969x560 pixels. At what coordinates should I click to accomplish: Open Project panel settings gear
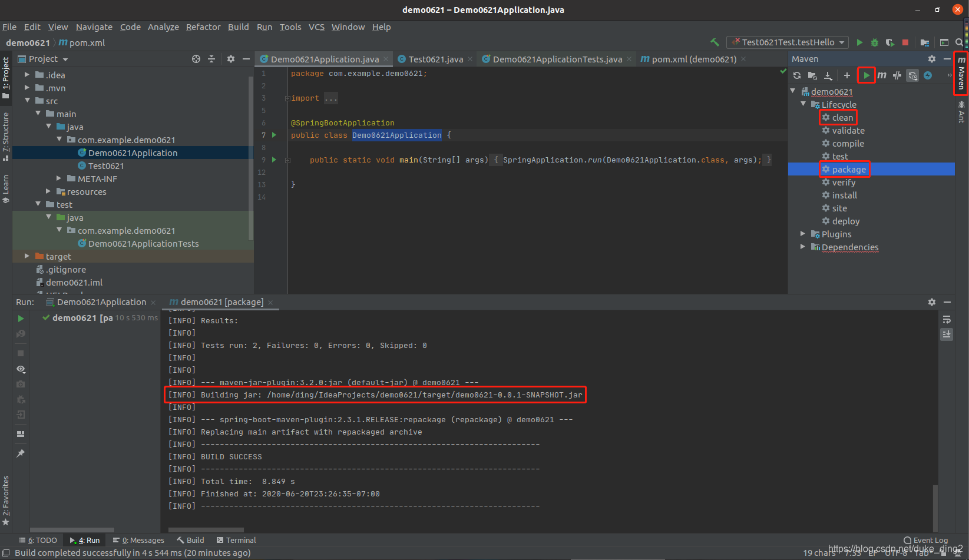tap(231, 59)
